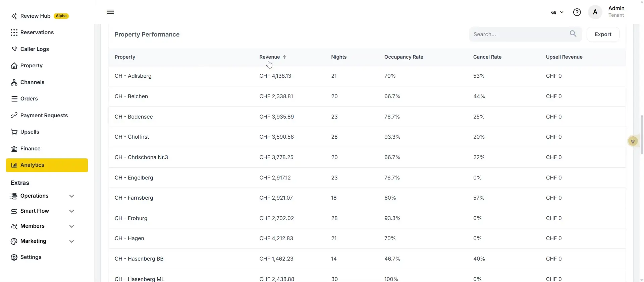Click the Orders list icon
This screenshot has height=282, width=644.
14,99
